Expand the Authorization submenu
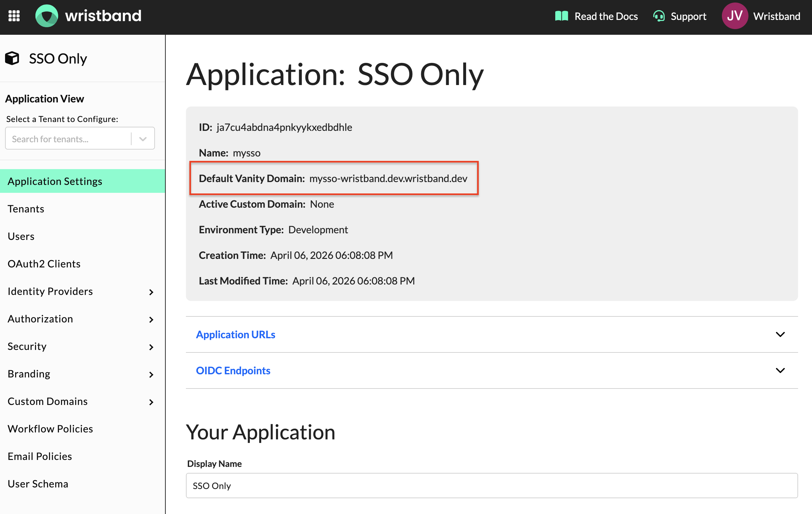Image resolution: width=812 pixels, height=514 pixels. click(151, 320)
